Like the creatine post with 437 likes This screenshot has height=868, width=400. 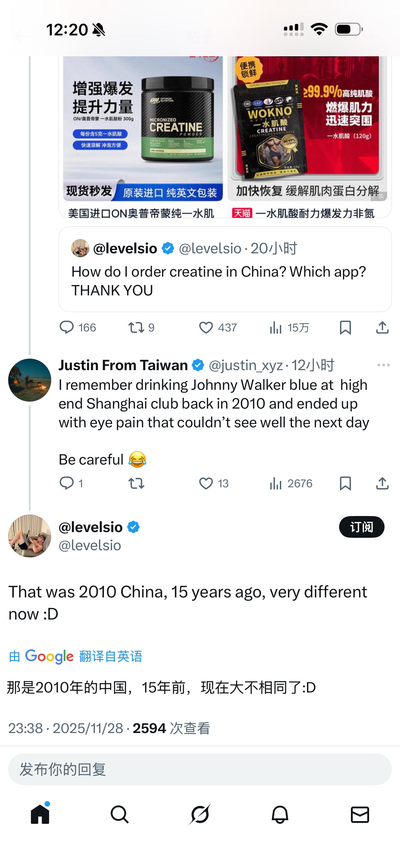click(206, 327)
